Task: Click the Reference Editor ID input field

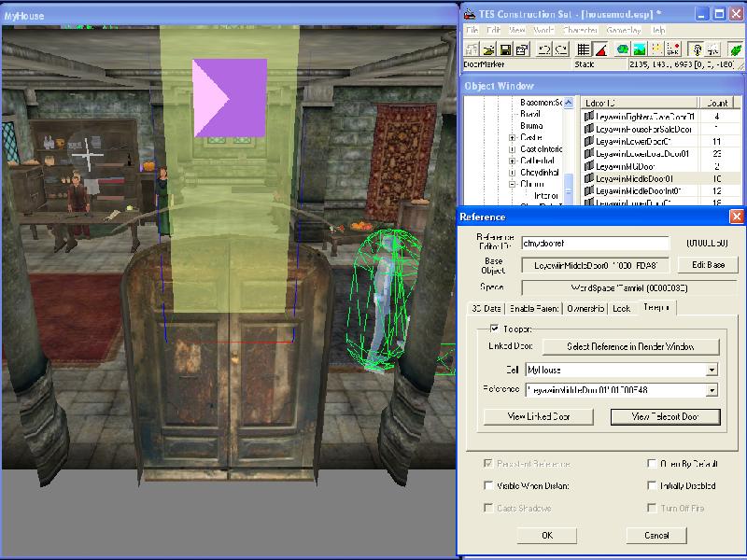Action: coord(595,243)
